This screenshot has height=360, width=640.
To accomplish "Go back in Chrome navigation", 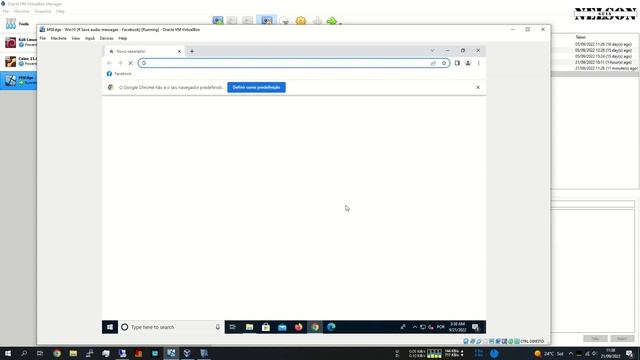I will coord(109,63).
